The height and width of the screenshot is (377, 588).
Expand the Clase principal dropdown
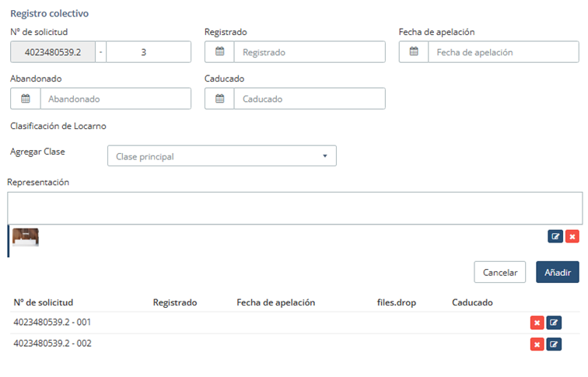click(222, 156)
